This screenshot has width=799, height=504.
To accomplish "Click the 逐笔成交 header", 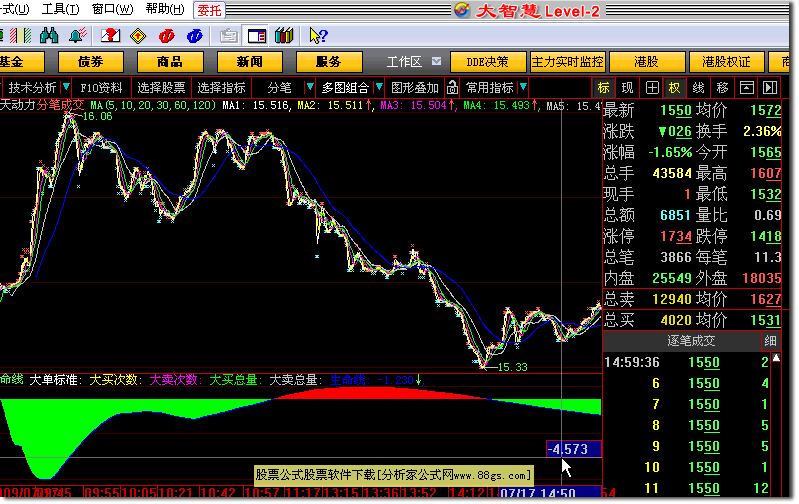I will pos(690,341).
